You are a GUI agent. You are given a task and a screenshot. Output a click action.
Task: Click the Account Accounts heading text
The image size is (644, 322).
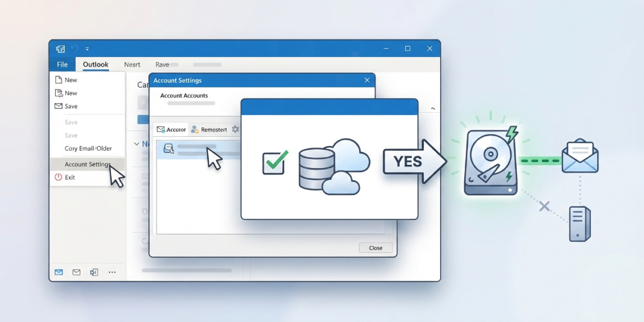point(184,96)
